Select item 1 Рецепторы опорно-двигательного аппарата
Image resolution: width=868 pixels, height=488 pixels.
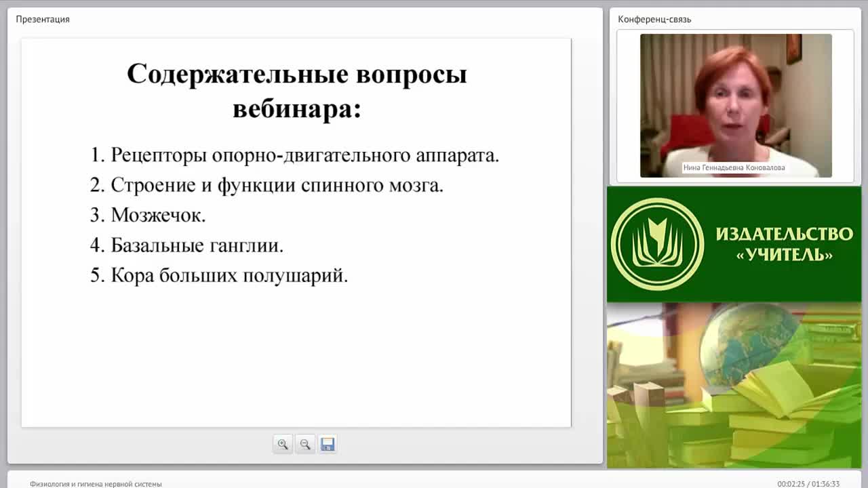tap(294, 155)
